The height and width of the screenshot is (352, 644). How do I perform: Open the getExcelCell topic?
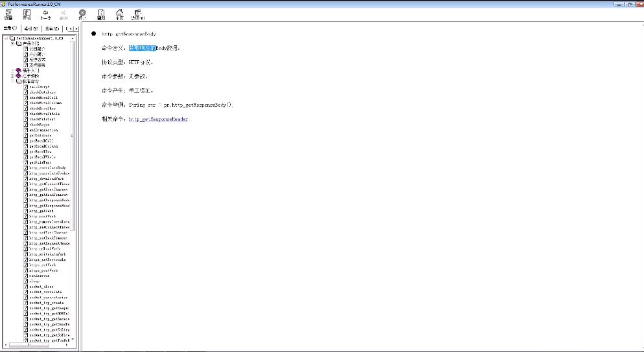coord(41,140)
